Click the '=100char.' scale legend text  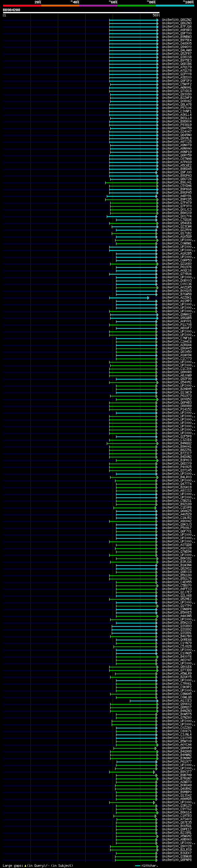[150, 866]
